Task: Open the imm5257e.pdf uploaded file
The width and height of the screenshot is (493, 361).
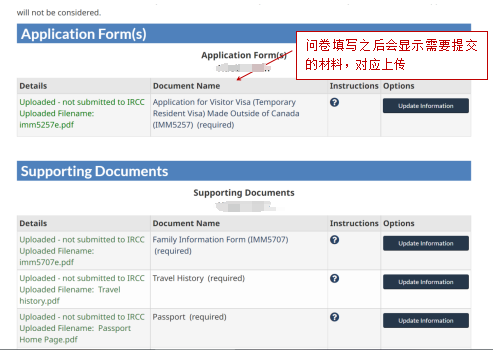Action: click(47, 125)
